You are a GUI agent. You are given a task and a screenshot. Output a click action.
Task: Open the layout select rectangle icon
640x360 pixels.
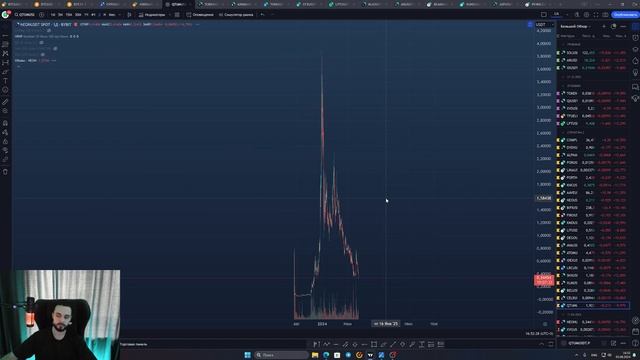coord(544,15)
